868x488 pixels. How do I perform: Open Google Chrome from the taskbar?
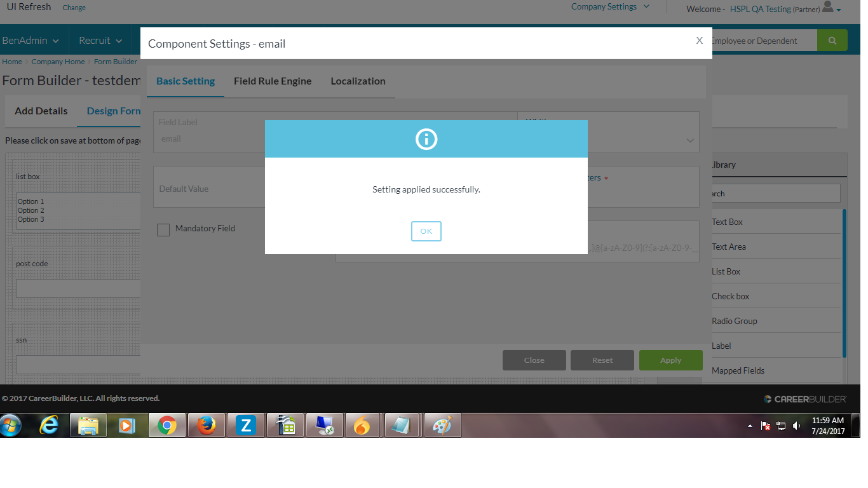point(167,426)
